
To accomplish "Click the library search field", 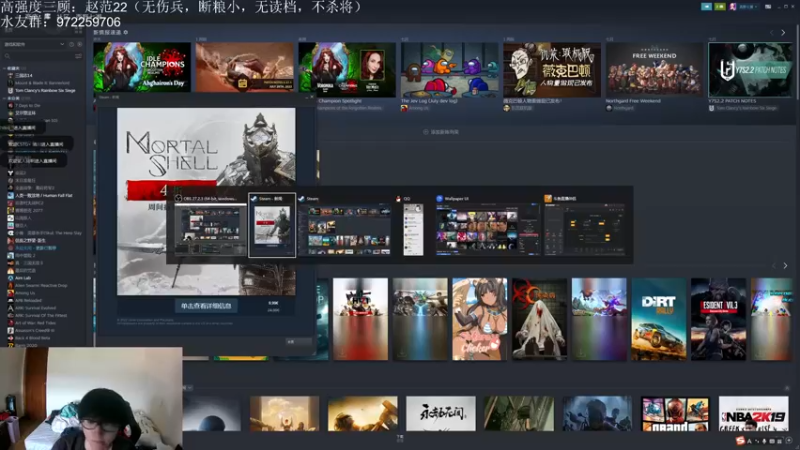I will pos(38,56).
